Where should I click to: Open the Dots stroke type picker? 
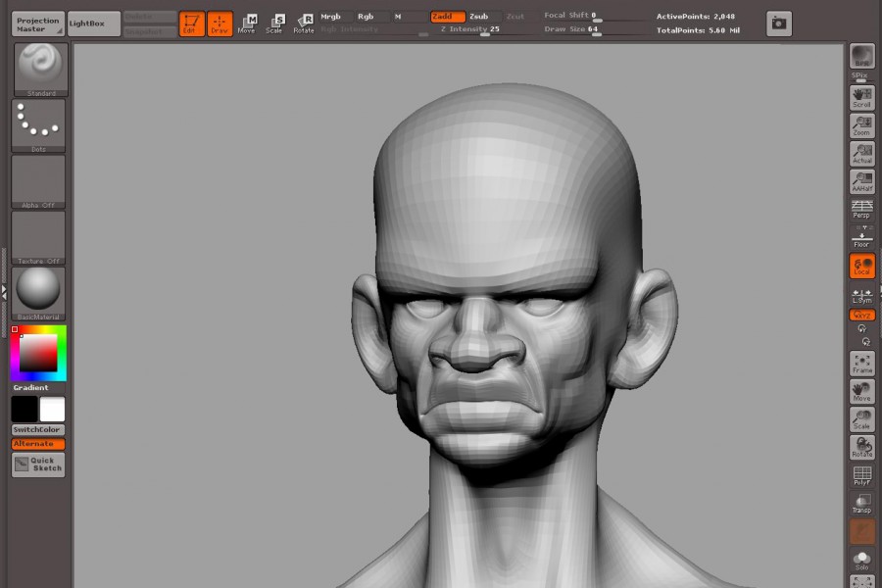(x=39, y=124)
